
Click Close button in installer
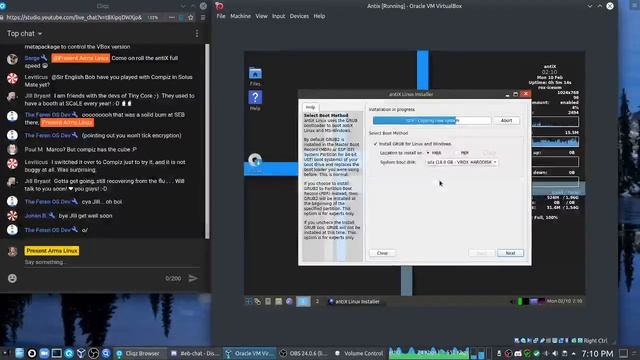pyautogui.click(x=382, y=253)
